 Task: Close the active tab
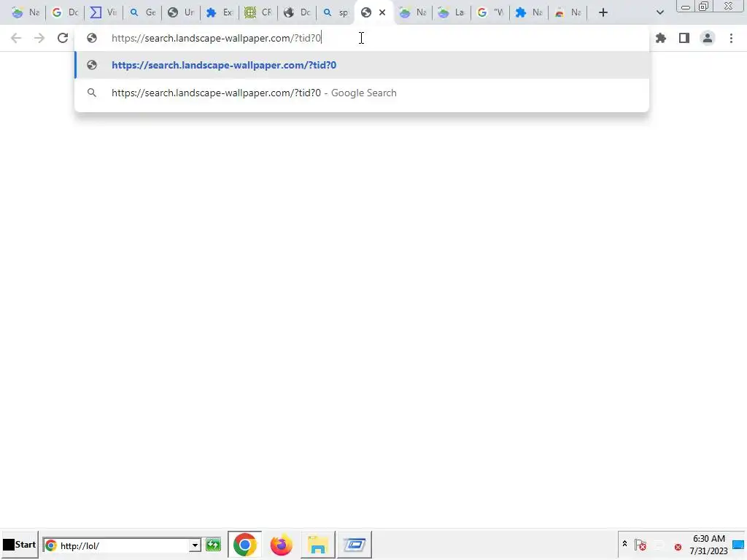click(x=382, y=13)
